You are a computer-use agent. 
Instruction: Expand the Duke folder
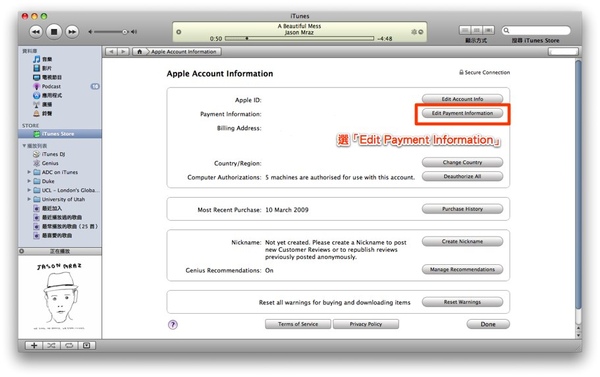point(29,181)
